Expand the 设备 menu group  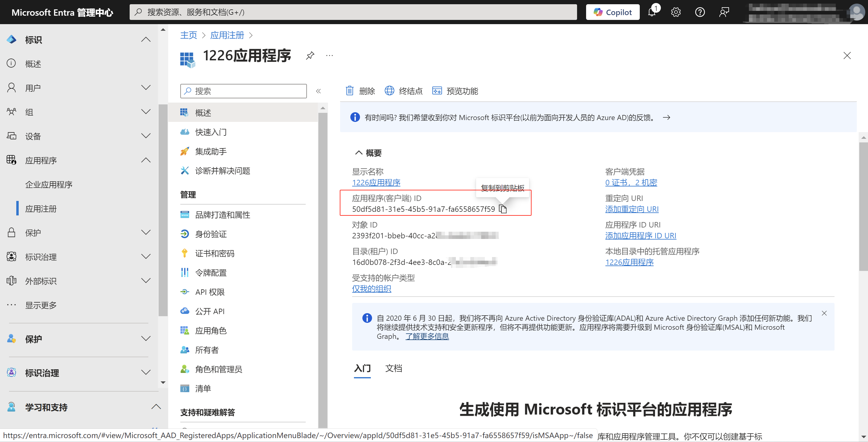[x=146, y=136]
